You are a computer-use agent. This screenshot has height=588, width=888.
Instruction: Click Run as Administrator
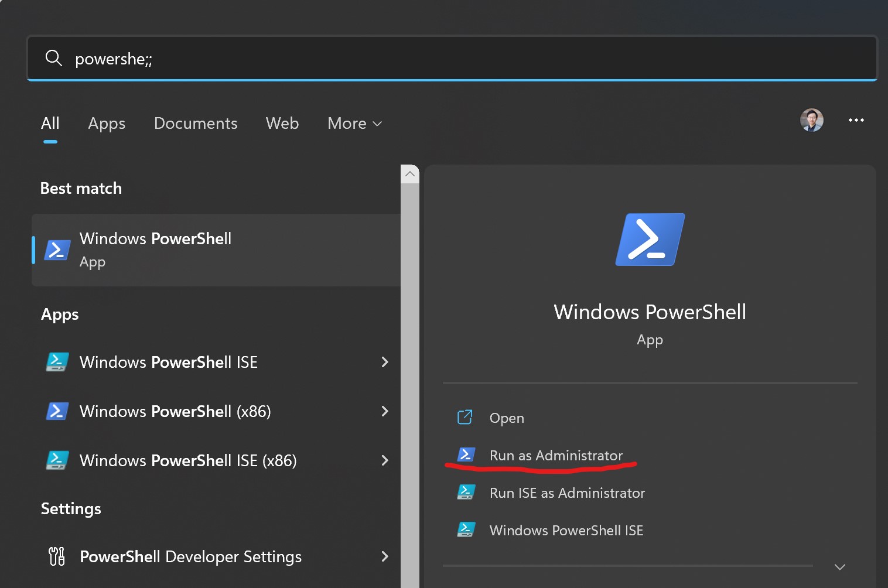tap(555, 456)
